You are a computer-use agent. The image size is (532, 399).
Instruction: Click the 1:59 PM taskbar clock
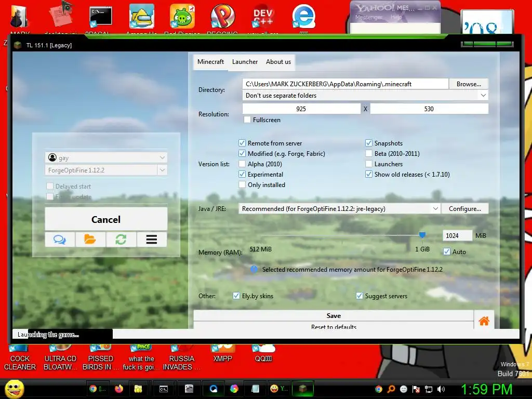486,389
